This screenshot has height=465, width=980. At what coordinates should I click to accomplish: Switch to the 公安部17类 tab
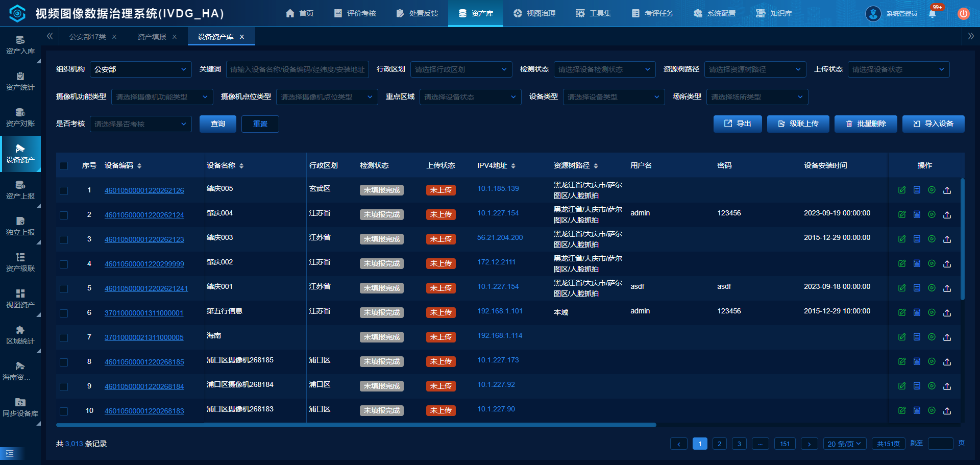click(88, 37)
